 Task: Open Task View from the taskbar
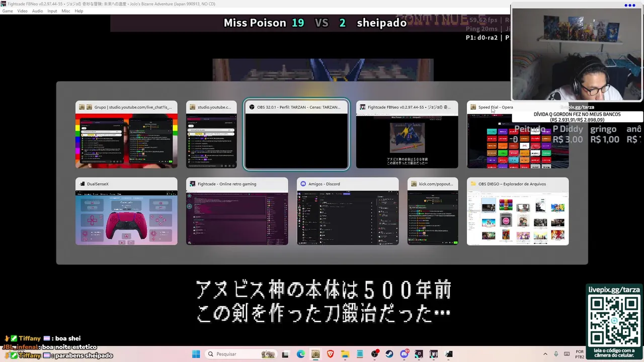point(285,354)
